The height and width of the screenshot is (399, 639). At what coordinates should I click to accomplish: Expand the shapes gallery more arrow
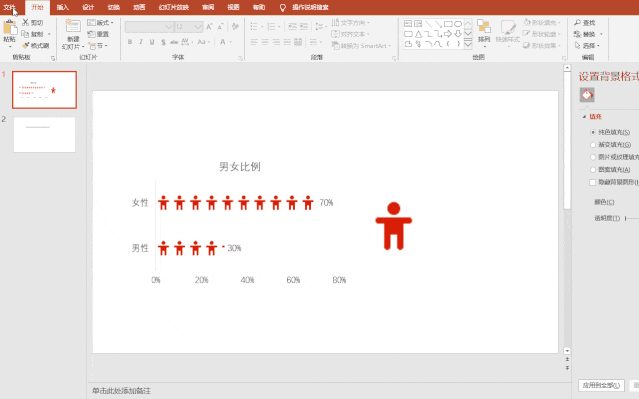468,44
